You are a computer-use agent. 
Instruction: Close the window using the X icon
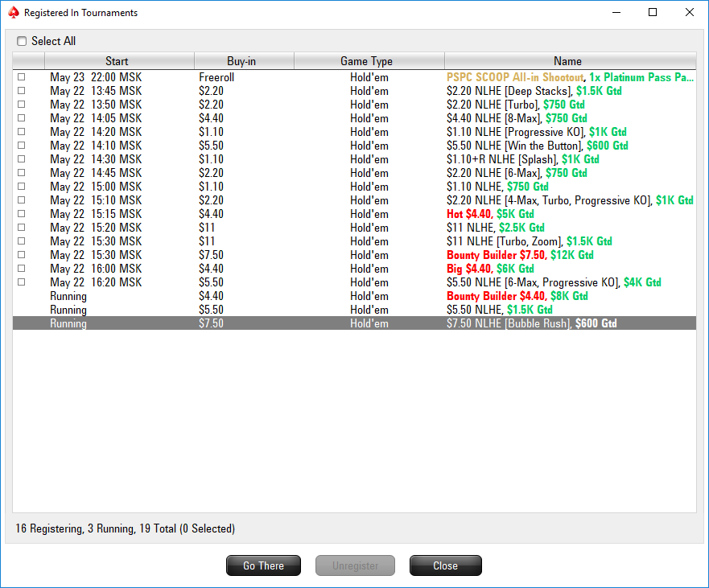tap(689, 12)
